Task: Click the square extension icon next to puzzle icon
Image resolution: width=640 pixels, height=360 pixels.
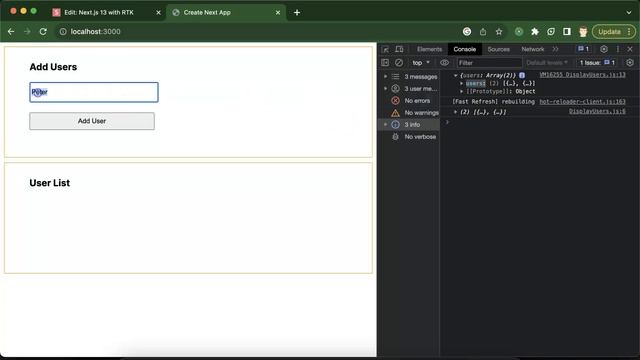Action: pyautogui.click(x=551, y=31)
